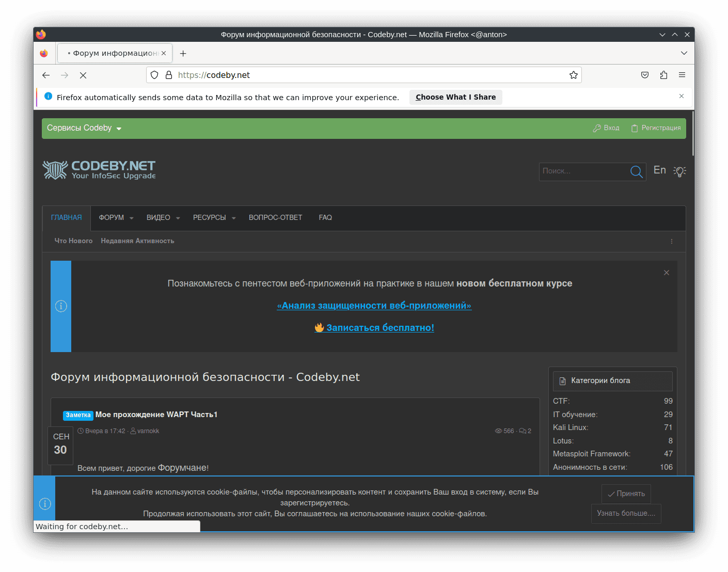The height and width of the screenshot is (572, 728).
Task: Click the Pocket save icon
Action: pyautogui.click(x=645, y=75)
